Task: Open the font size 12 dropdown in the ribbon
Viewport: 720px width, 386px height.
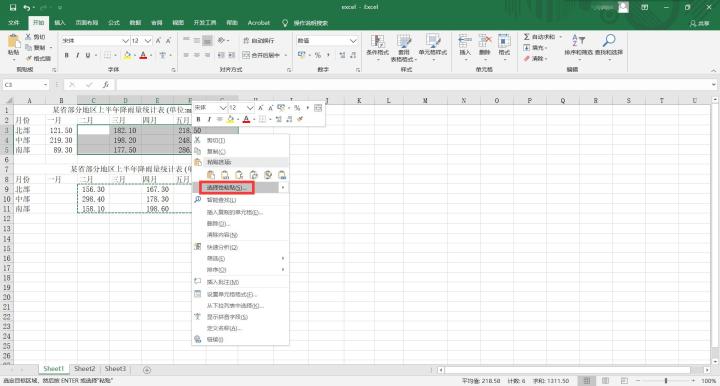Action: pyautogui.click(x=148, y=41)
